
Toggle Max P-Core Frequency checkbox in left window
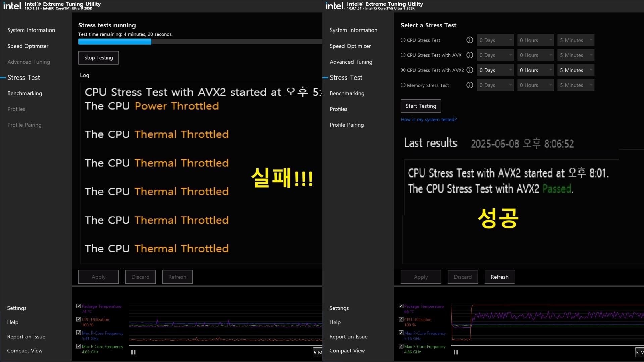click(79, 333)
